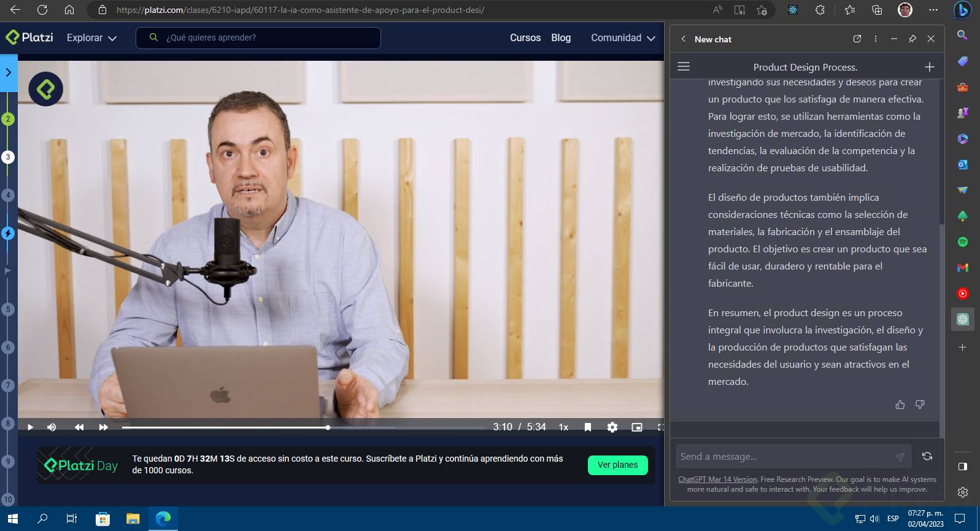Open the Search tool in Edge sidebar

[x=962, y=35]
